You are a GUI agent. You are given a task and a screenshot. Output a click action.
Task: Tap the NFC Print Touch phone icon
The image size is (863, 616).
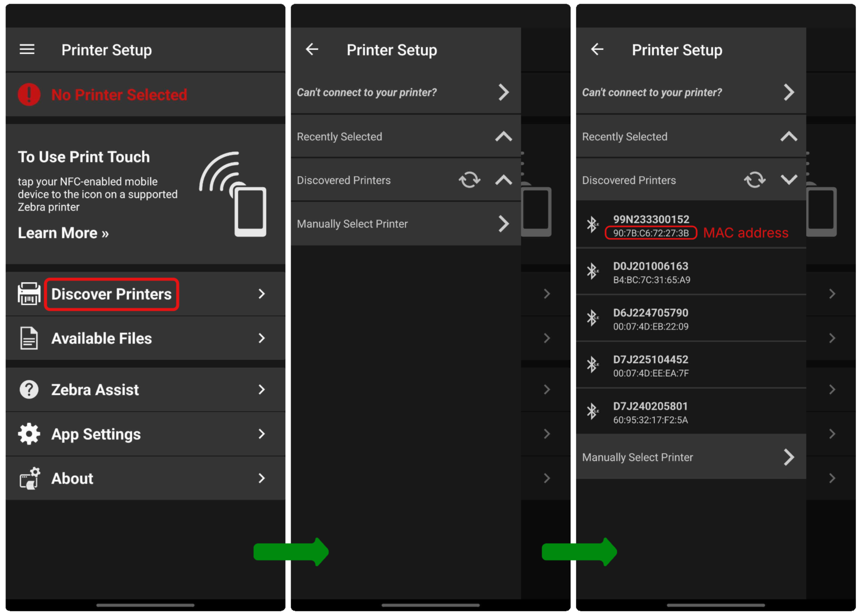coord(233,194)
